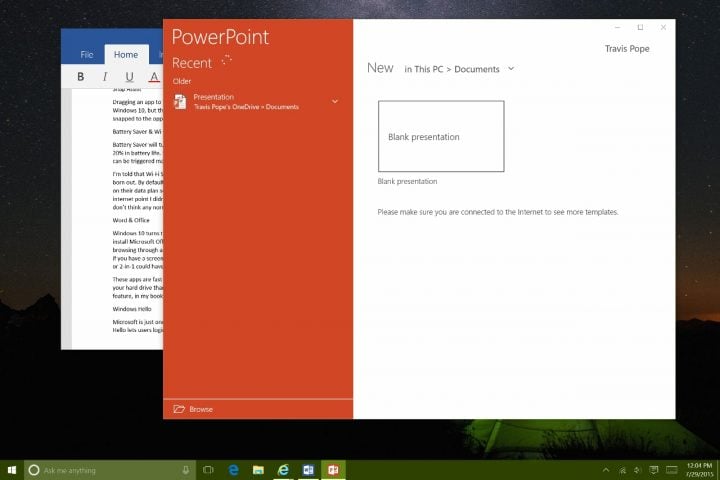
Task: Click the 'in This PC > Documents' path
Action: (x=451, y=69)
